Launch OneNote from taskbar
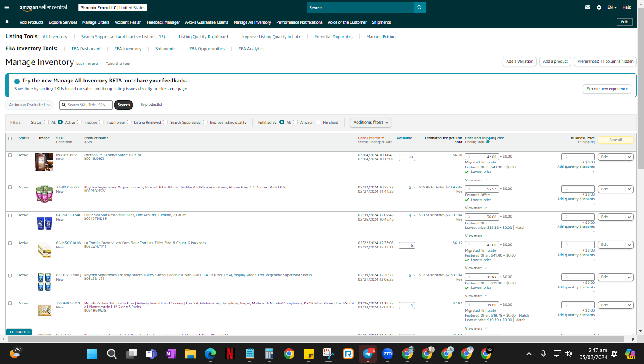The height and width of the screenshot is (364, 644). [x=171, y=354]
